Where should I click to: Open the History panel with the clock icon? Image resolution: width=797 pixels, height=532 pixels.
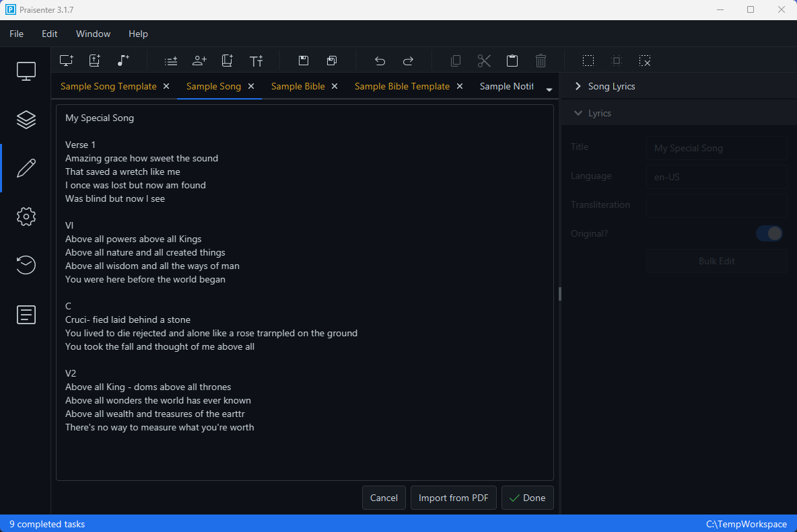[x=26, y=265]
